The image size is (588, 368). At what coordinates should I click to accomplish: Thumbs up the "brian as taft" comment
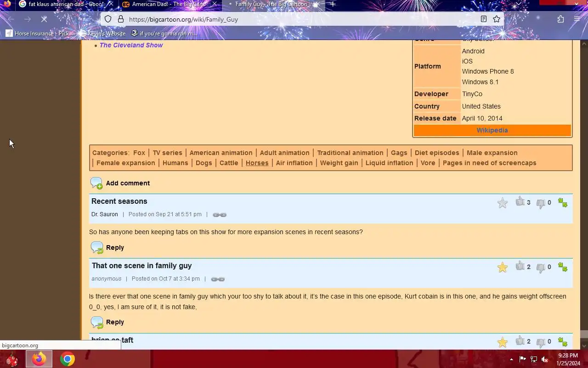pyautogui.click(x=520, y=341)
